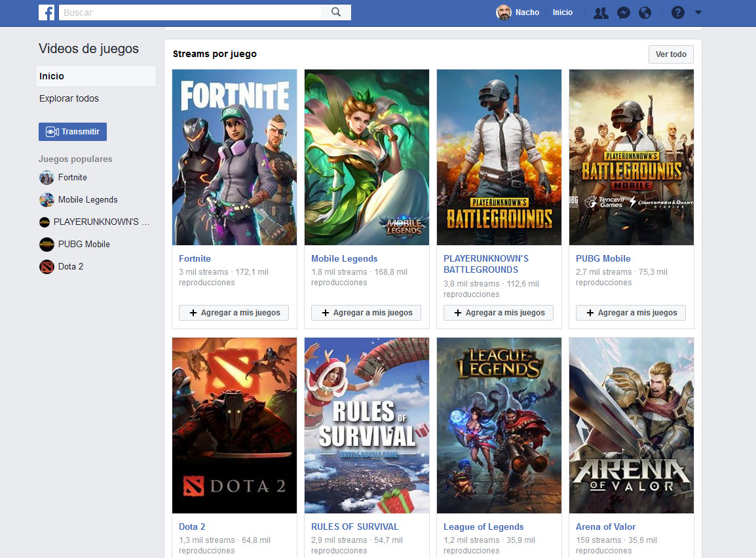Viewport: 756px width, 558px height.
Task: Click the PUBG Mobile title link
Action: (603, 259)
